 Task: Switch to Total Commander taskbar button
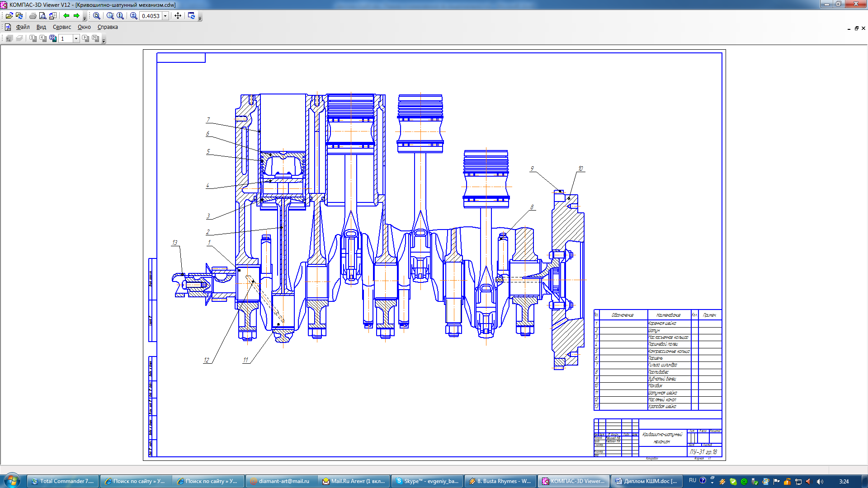tap(62, 481)
